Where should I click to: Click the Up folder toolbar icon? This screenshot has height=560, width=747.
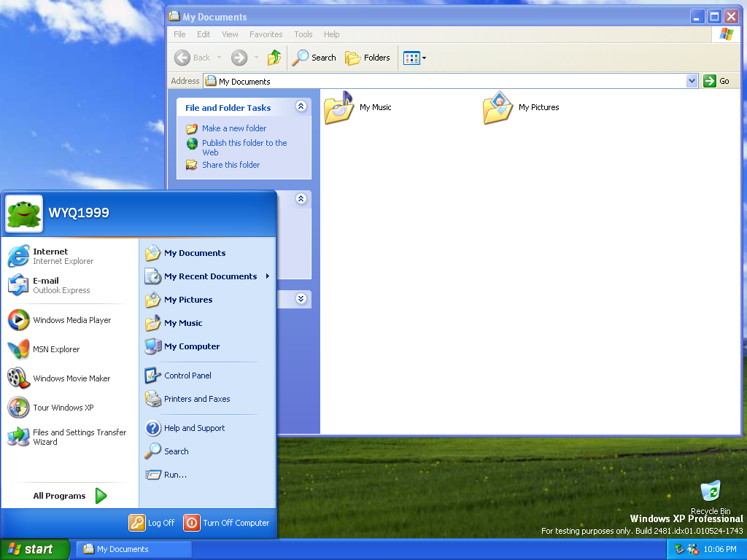click(x=274, y=58)
